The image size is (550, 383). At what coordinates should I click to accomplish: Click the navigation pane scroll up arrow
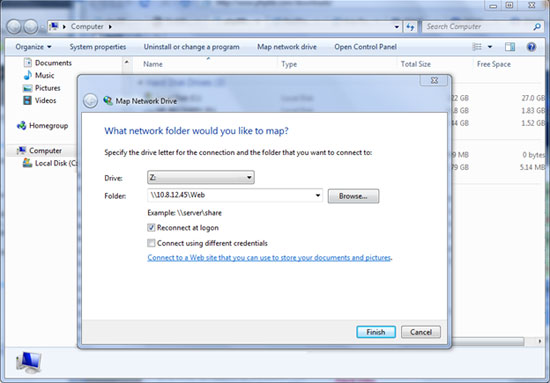[127, 62]
